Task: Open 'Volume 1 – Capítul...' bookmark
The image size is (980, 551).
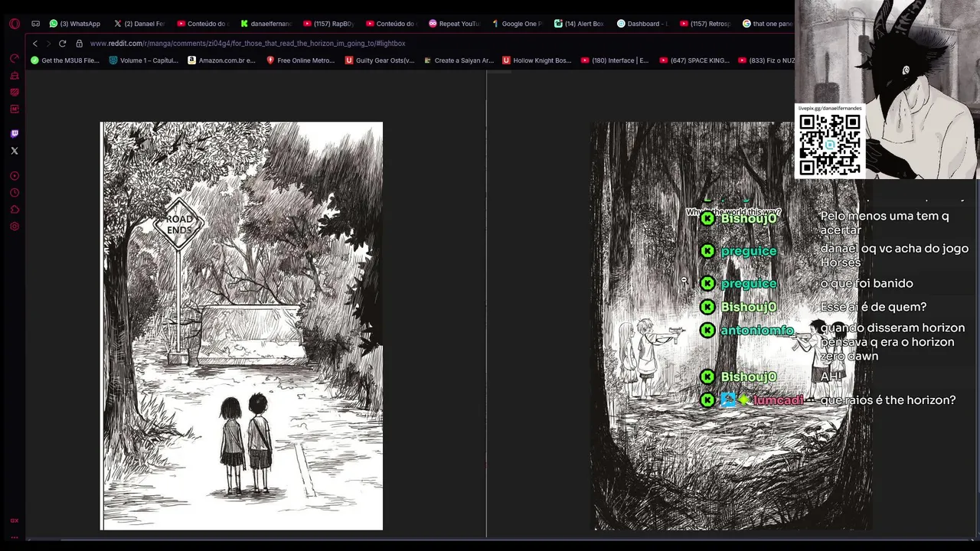Action: click(x=144, y=60)
